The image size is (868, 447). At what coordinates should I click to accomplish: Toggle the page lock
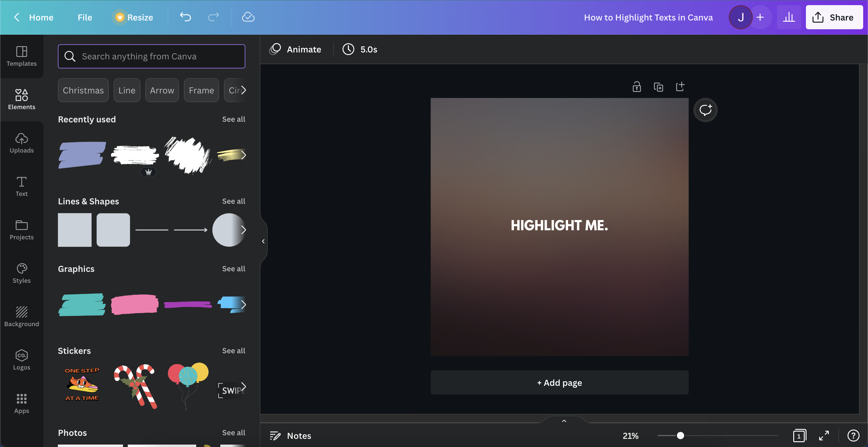[x=637, y=87]
